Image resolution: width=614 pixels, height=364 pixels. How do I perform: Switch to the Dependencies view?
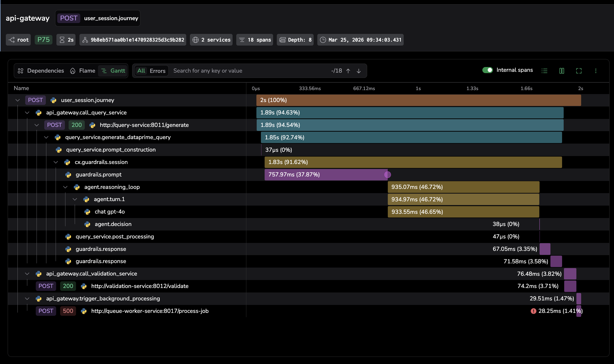click(x=41, y=71)
